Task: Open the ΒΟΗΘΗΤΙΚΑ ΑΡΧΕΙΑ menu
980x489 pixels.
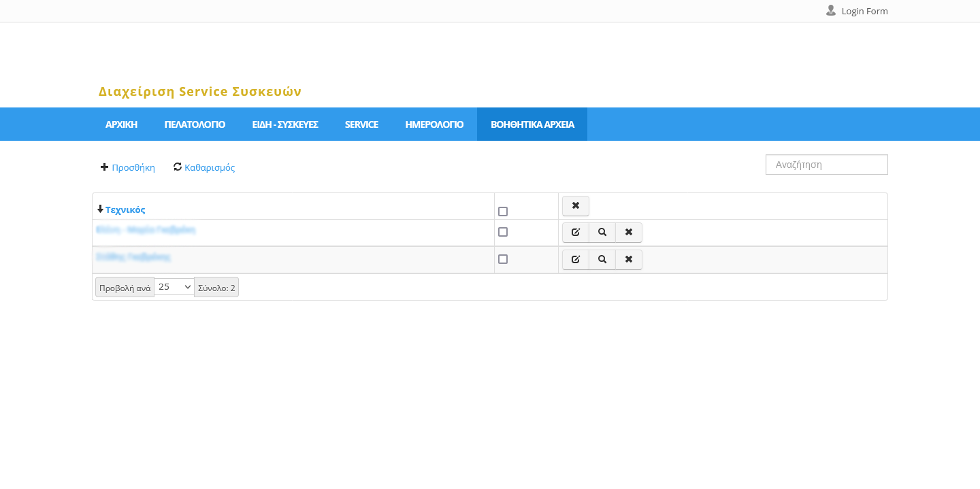Action: (532, 124)
